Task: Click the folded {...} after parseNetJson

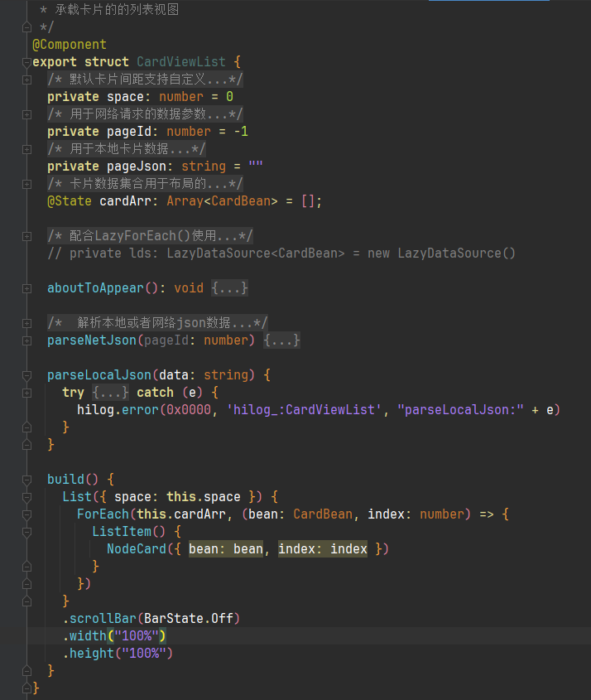Action: tap(281, 340)
